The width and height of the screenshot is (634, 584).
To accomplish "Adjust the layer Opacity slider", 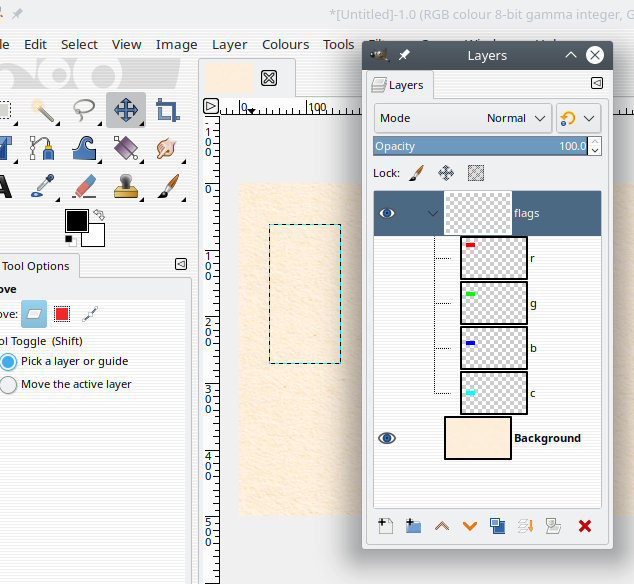I will point(481,146).
